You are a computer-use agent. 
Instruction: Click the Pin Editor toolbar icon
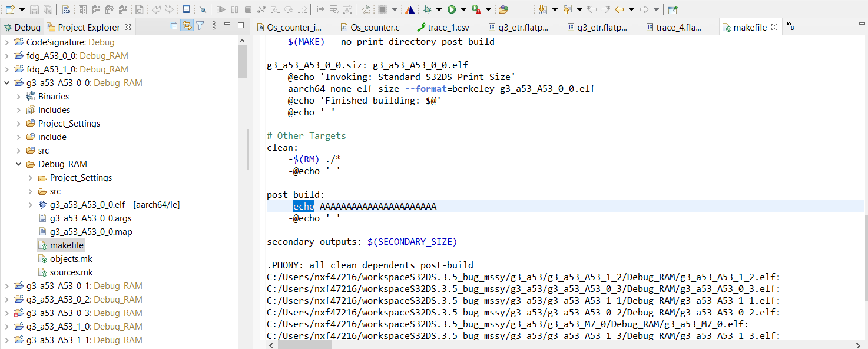tap(672, 9)
